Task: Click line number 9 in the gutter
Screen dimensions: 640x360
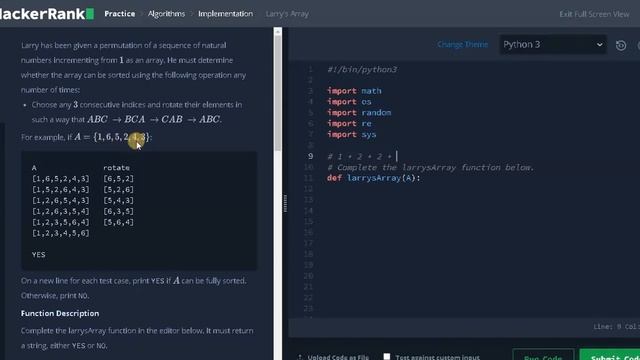Action: 310,156
